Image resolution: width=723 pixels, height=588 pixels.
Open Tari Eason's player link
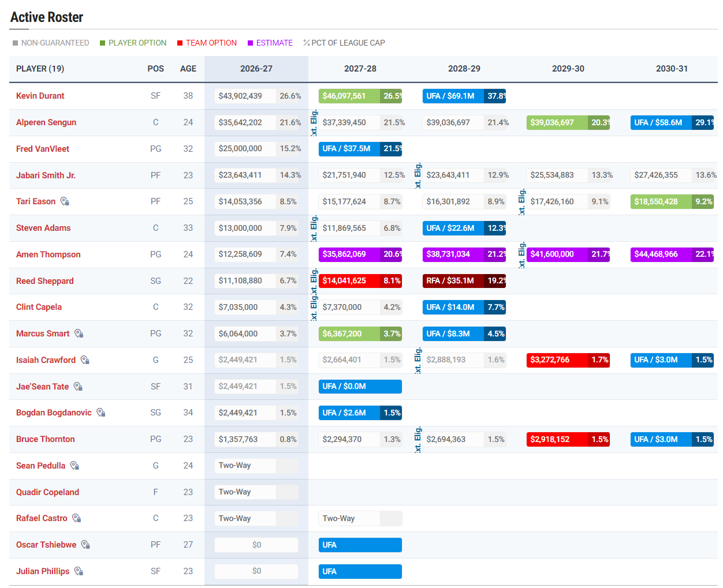pos(36,201)
